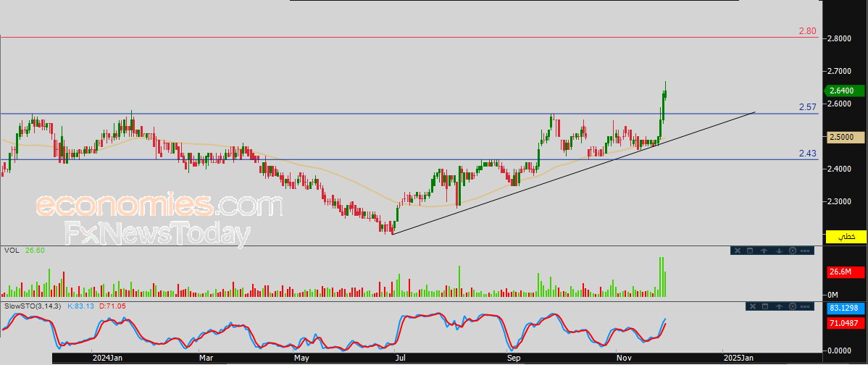Select the current price tag 2.6400
Screen dimensions: 868x365
click(845, 90)
